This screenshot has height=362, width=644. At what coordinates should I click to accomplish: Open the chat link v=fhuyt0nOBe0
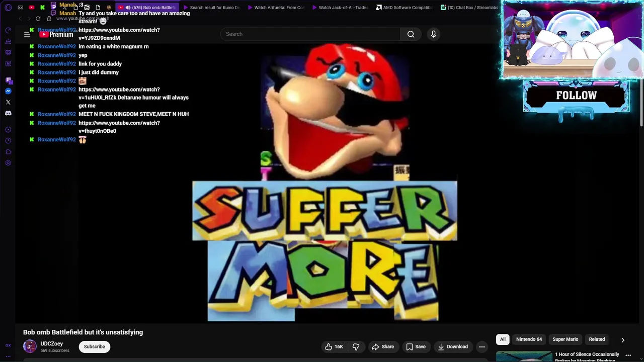click(119, 127)
